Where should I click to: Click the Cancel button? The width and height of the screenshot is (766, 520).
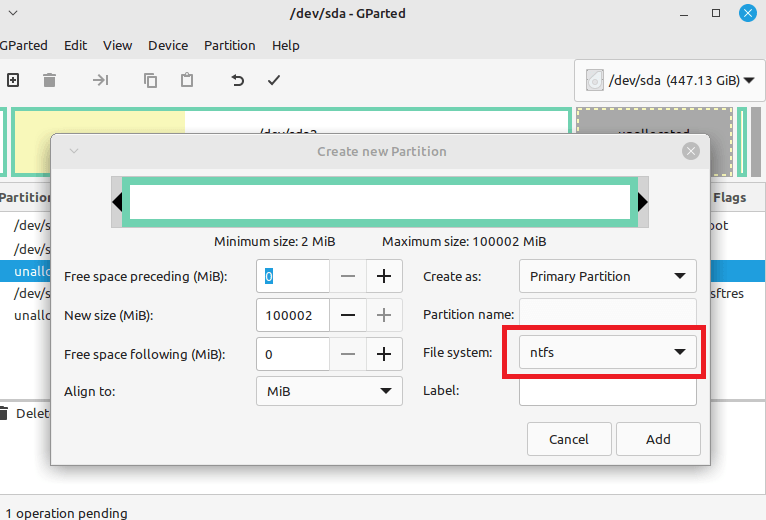[x=569, y=439]
